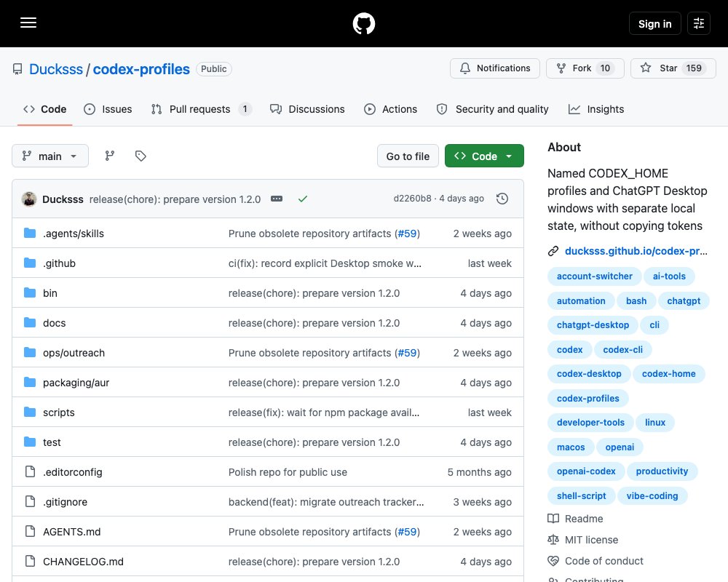Open the MIT license link

click(591, 540)
